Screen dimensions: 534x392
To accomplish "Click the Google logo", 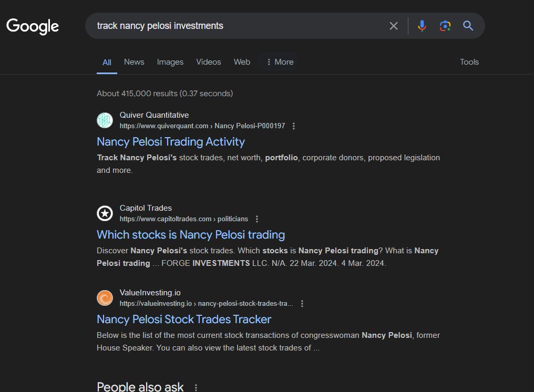I will pyautogui.click(x=33, y=26).
